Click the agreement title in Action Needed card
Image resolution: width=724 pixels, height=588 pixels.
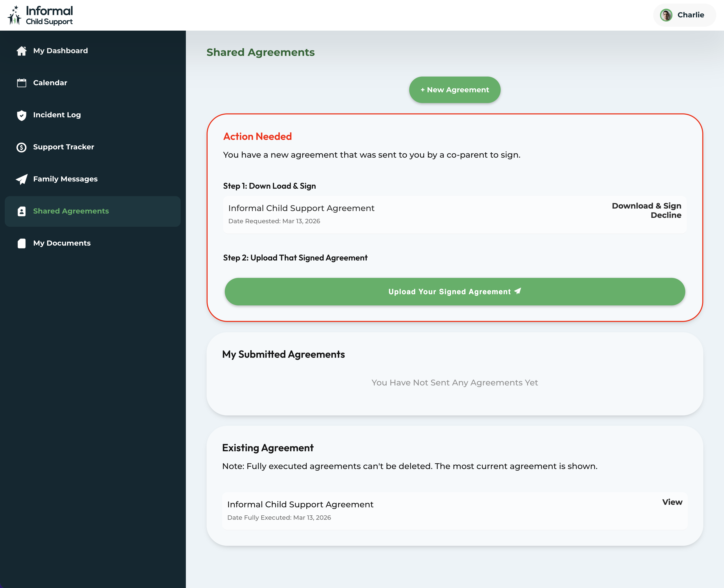(301, 208)
